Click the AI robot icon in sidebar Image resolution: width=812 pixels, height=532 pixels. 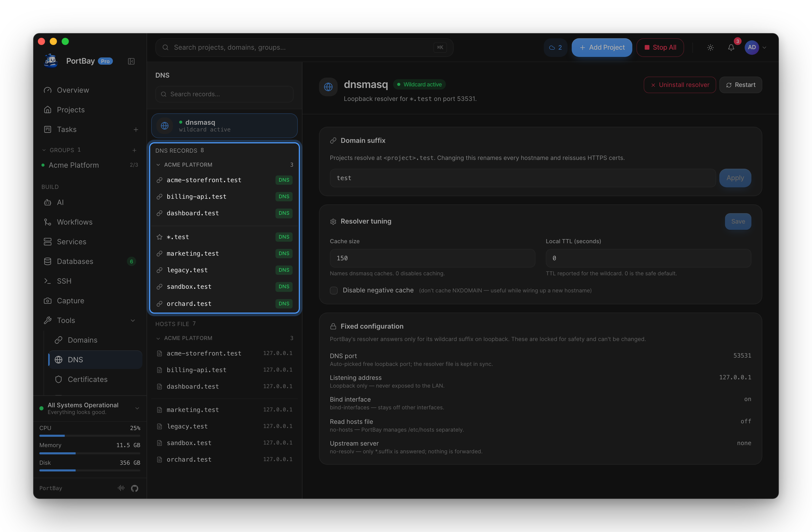(48, 203)
